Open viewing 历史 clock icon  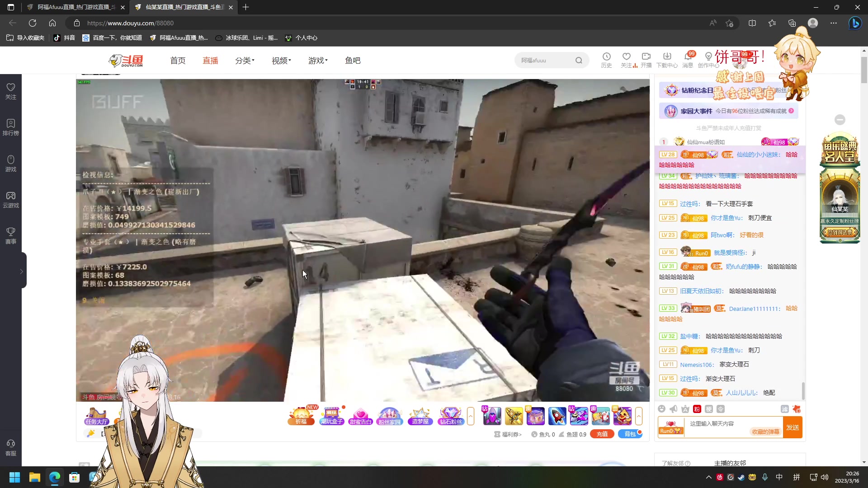[606, 60]
